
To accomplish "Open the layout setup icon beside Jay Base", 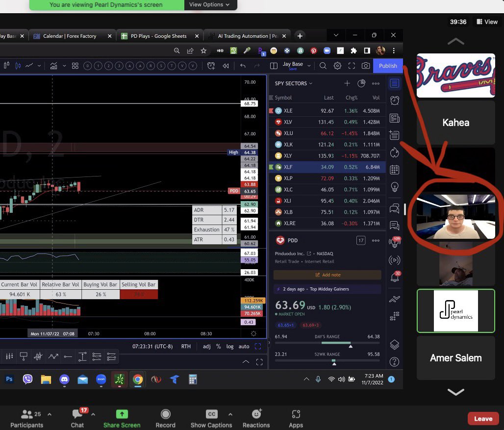I will 274,66.
